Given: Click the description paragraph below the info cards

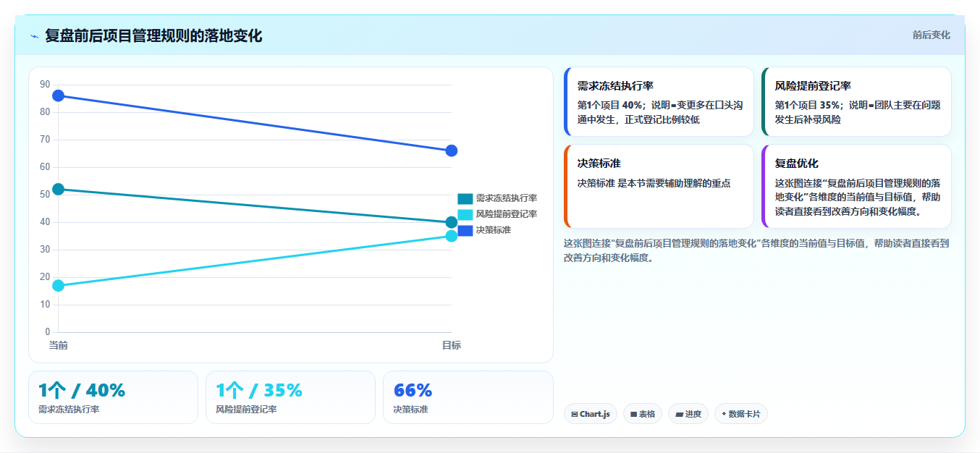Looking at the screenshot, I should pyautogui.click(x=756, y=250).
